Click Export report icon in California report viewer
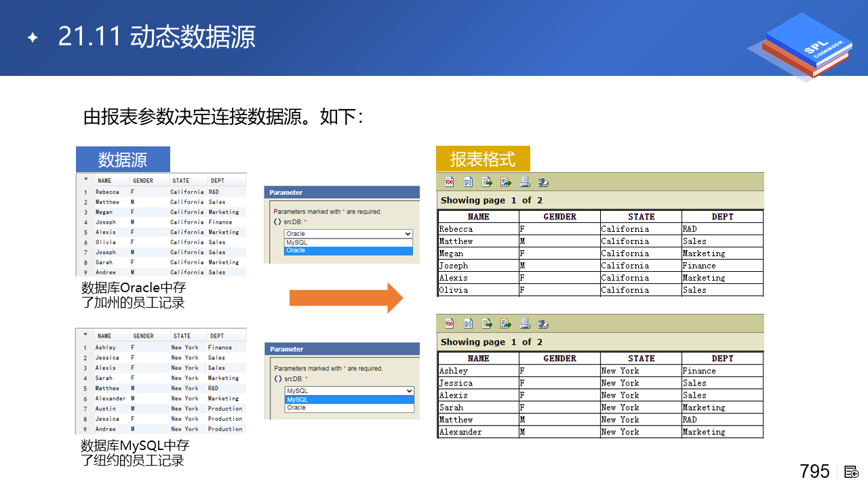 pyautogui.click(x=505, y=182)
